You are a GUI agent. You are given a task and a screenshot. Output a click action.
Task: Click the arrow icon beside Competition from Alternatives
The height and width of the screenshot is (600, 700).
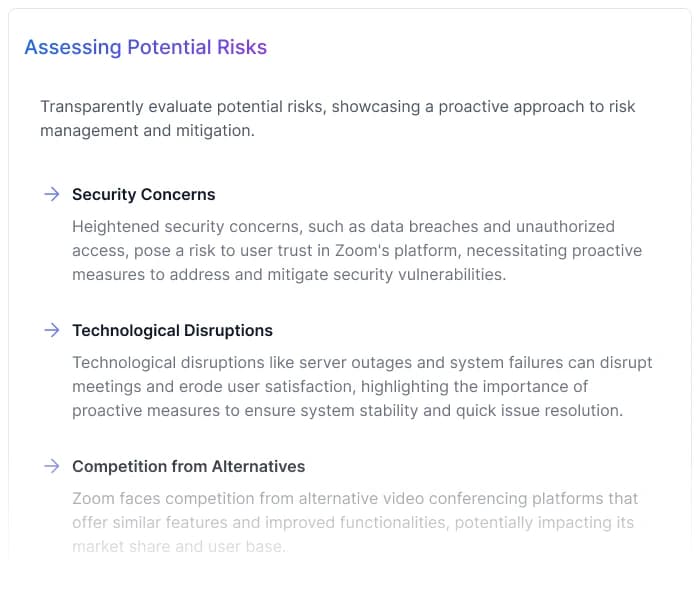pyautogui.click(x=51, y=466)
